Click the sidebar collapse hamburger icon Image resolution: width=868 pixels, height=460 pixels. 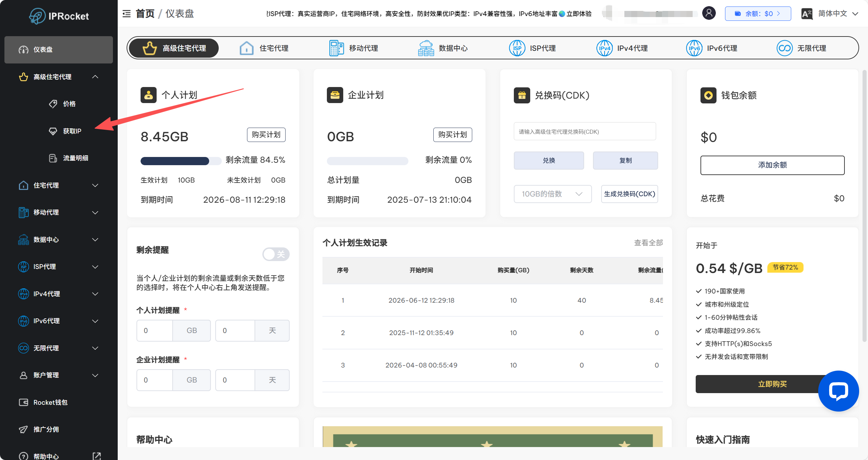click(x=127, y=14)
